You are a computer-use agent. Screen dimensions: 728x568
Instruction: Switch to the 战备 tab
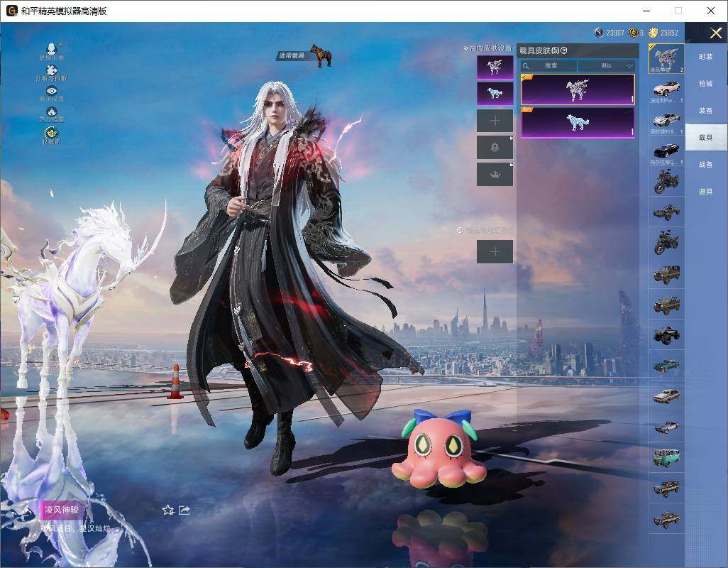click(x=706, y=165)
